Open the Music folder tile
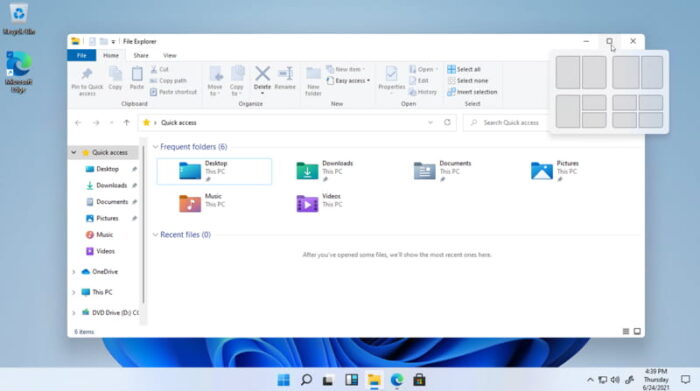 pyautogui.click(x=214, y=204)
